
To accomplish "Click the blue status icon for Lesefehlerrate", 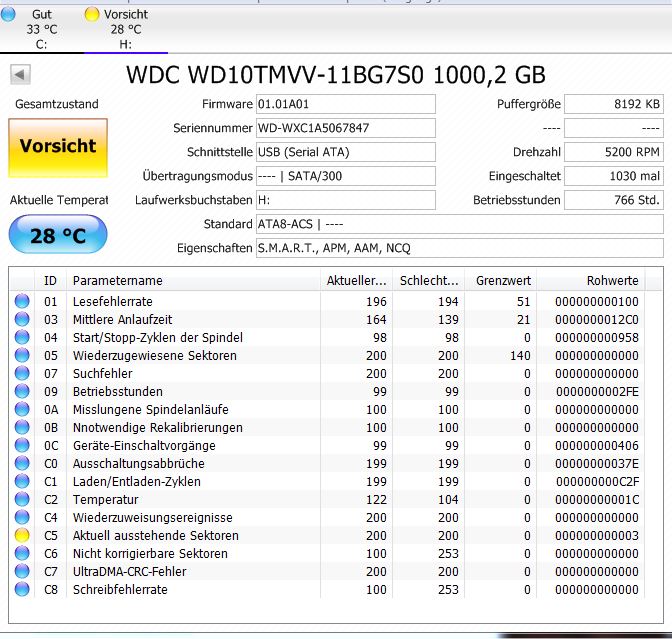I will [x=22, y=301].
